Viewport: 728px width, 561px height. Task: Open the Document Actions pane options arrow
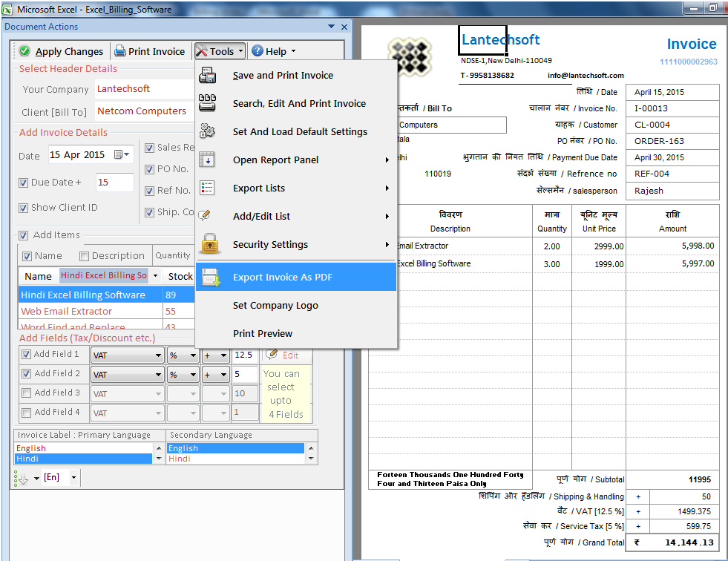pos(331,27)
